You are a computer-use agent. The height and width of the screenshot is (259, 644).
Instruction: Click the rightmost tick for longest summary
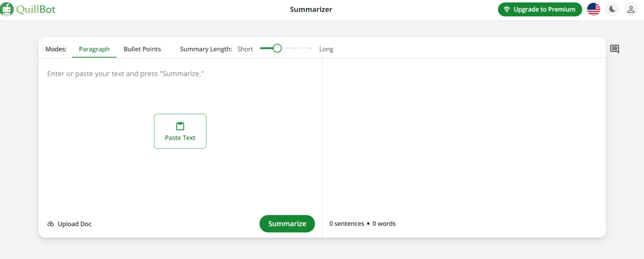point(310,48)
